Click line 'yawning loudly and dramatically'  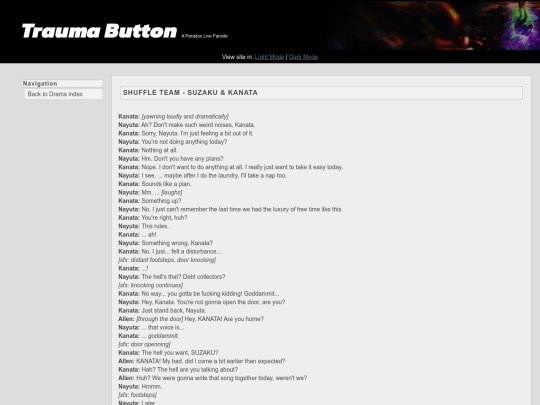pyautogui.click(x=185, y=116)
